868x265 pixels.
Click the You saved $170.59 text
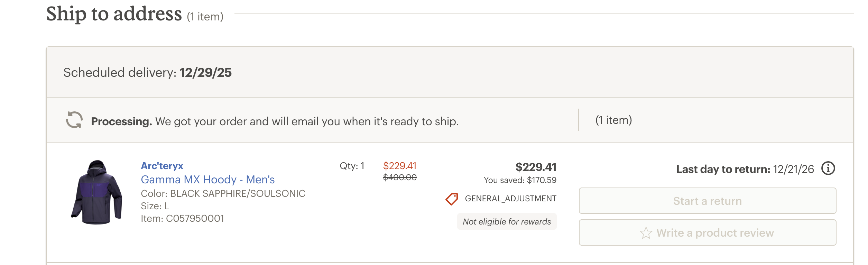tap(520, 180)
